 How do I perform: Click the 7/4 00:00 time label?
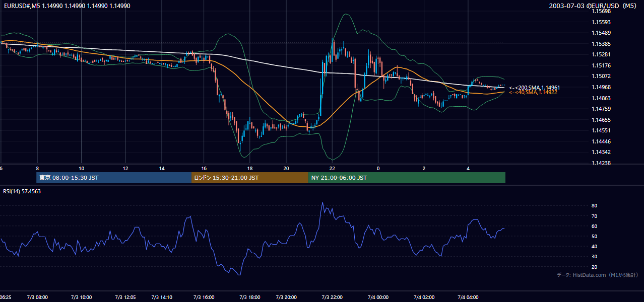pyautogui.click(x=378, y=297)
